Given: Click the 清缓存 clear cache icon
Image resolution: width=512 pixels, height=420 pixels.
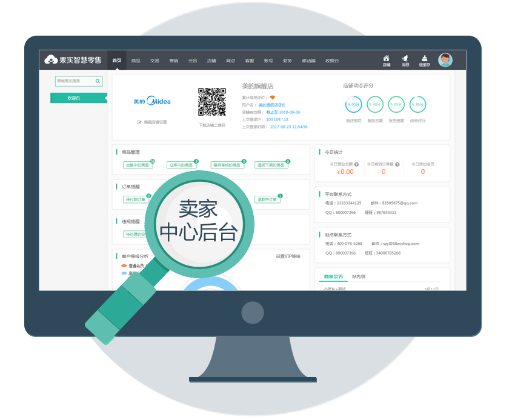Looking at the screenshot, I should point(424,59).
